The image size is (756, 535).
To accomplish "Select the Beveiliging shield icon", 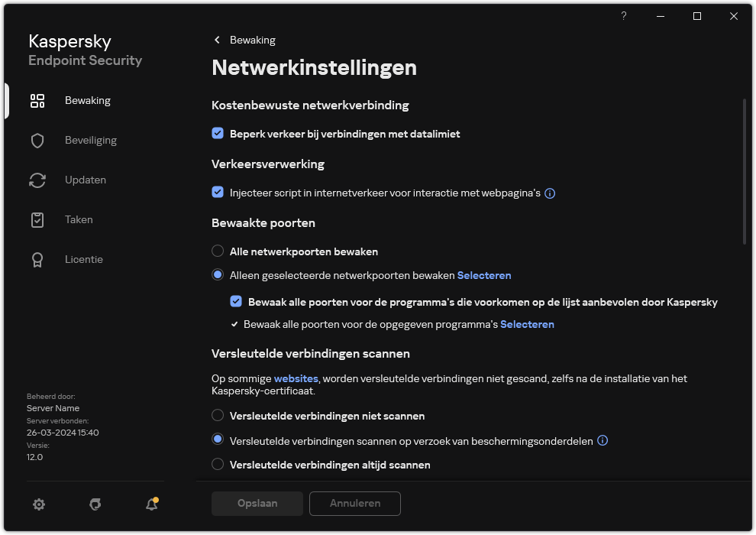I will [x=37, y=140].
